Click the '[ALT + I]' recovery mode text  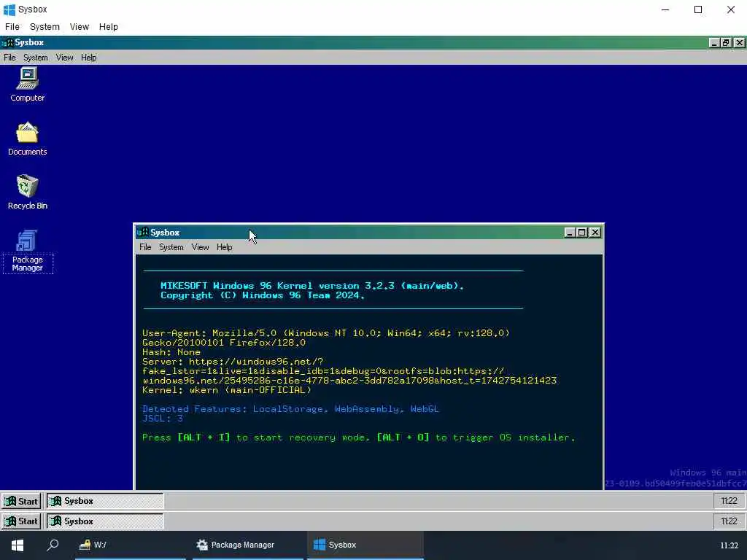[x=204, y=437]
